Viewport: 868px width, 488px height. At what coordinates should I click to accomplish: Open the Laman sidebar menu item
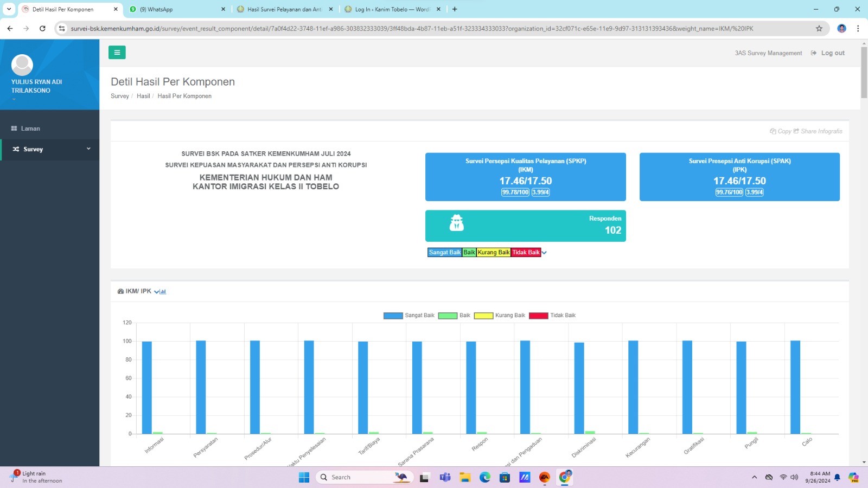(50, 129)
